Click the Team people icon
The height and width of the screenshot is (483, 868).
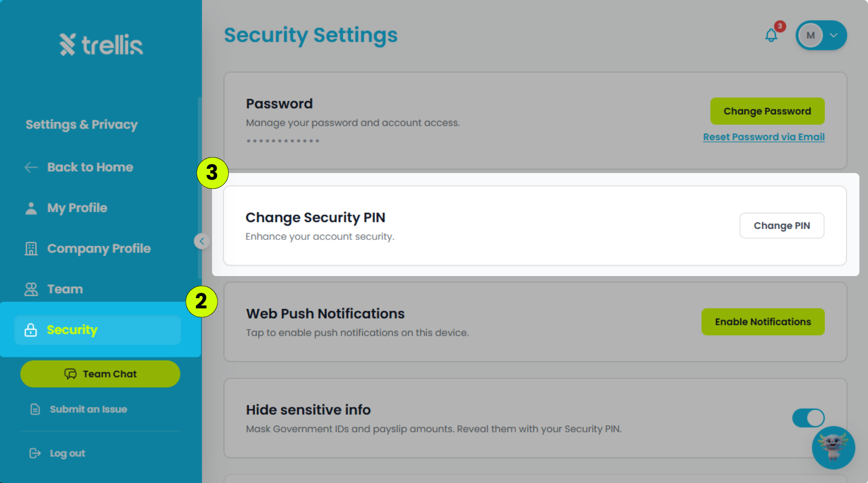click(x=31, y=289)
